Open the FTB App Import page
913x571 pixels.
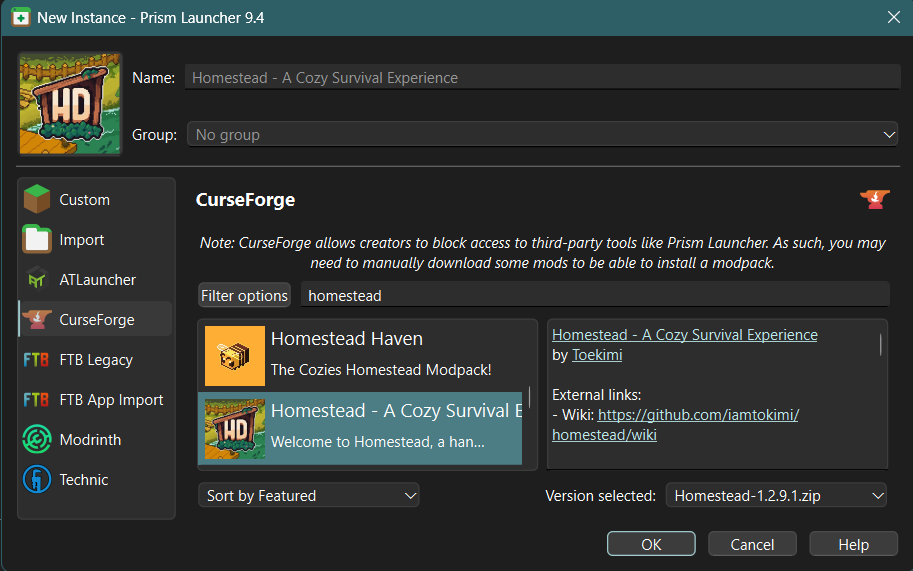96,400
